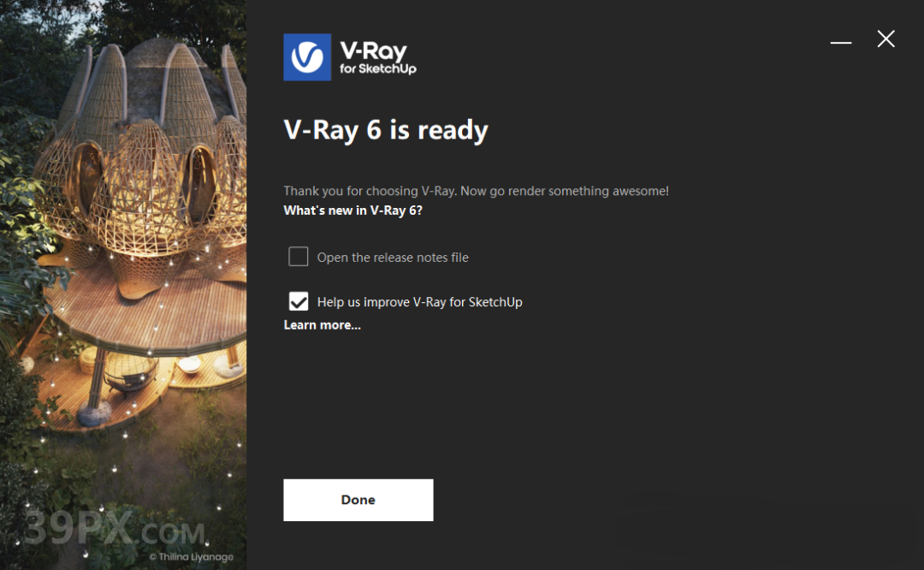This screenshot has width=924, height=570.
Task: Close the installer with the X icon
Action: click(885, 39)
